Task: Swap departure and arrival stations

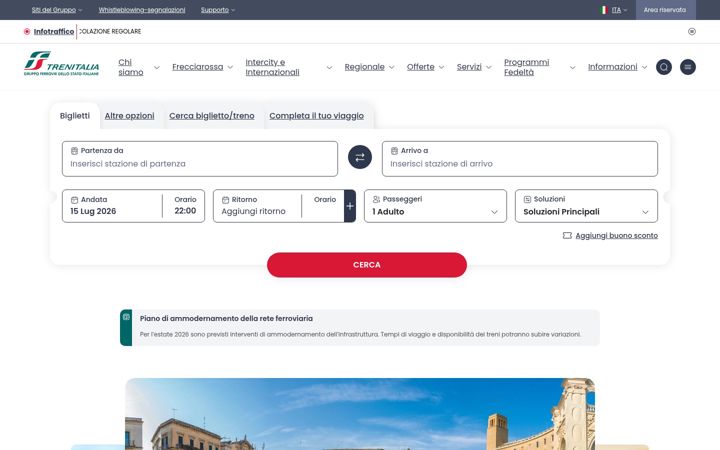Action: [x=360, y=157]
